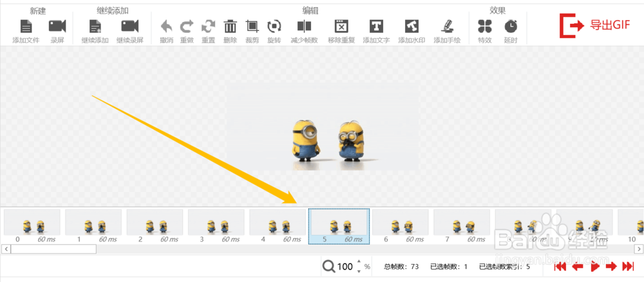
Task: Select frame 9 thumbnail
Action: (585, 222)
